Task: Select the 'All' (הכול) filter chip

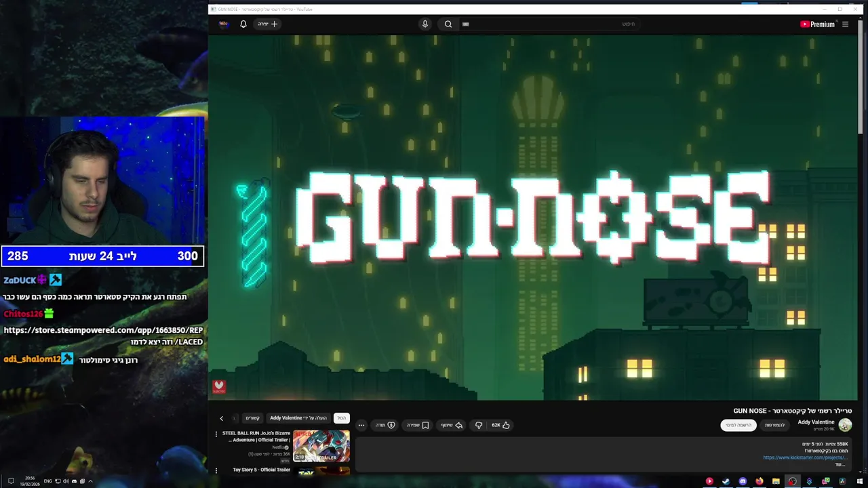Action: click(x=342, y=418)
